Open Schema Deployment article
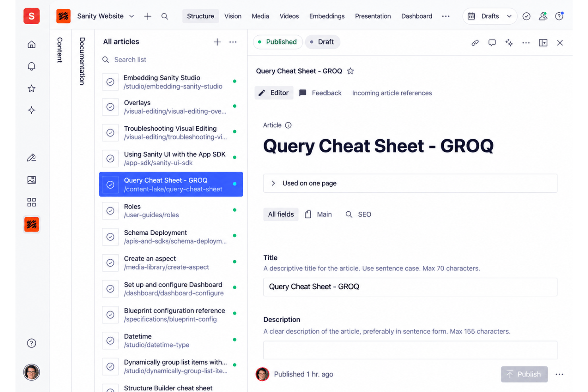 [x=171, y=237]
